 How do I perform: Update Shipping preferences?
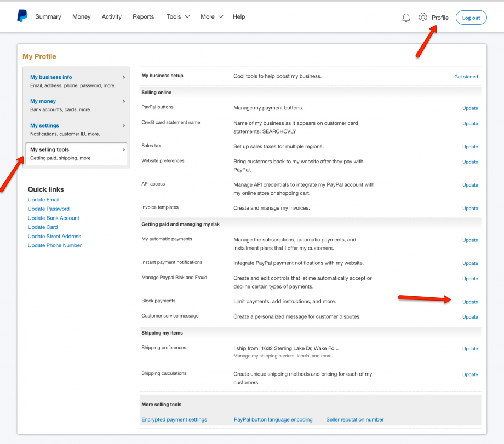click(x=470, y=349)
